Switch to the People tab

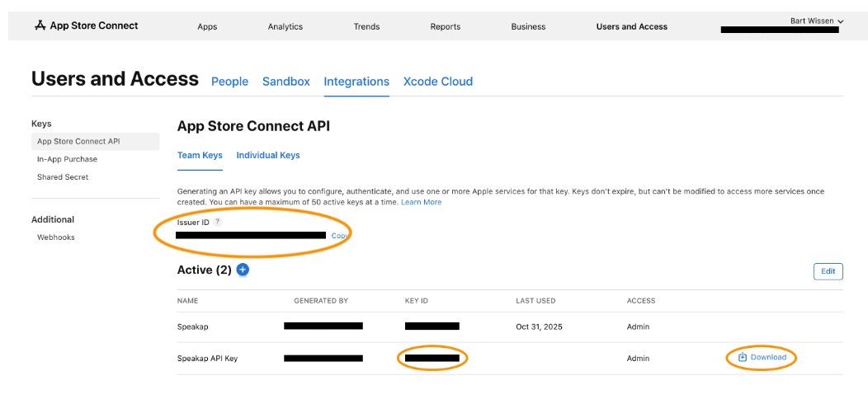coord(229,82)
